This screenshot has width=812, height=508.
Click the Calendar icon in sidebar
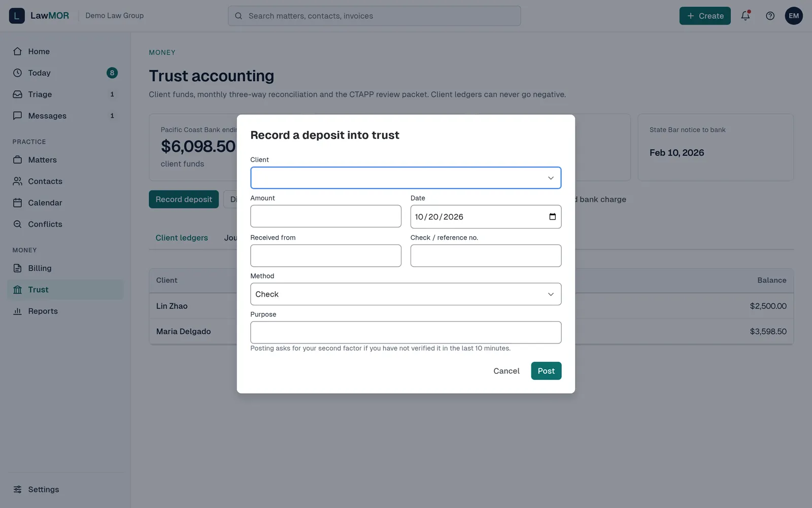pos(17,202)
